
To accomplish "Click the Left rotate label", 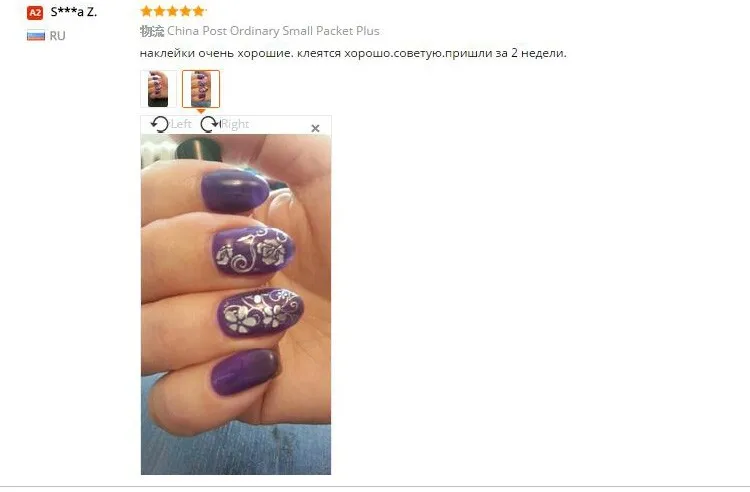I will [x=181, y=124].
